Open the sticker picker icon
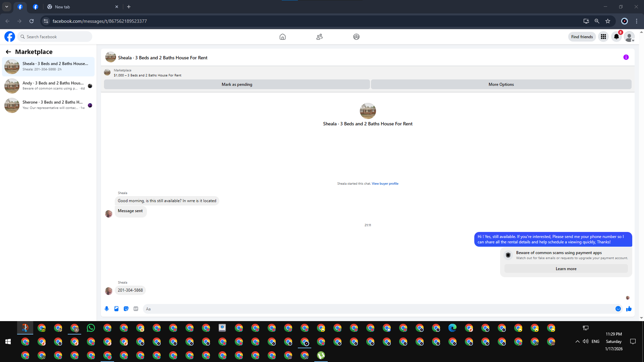Screen dimensions: 644x362 pos(126,309)
